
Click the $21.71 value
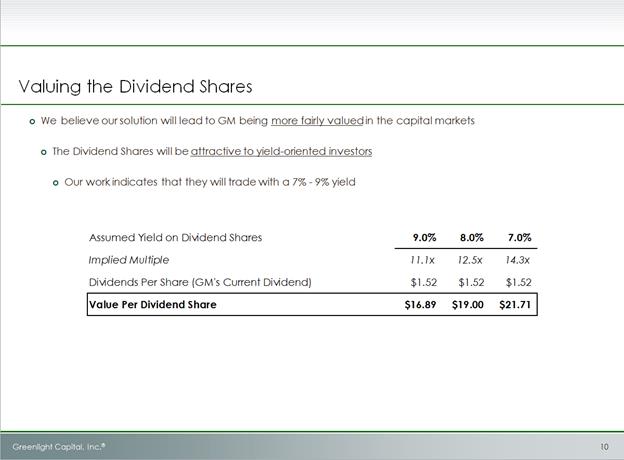pos(515,305)
